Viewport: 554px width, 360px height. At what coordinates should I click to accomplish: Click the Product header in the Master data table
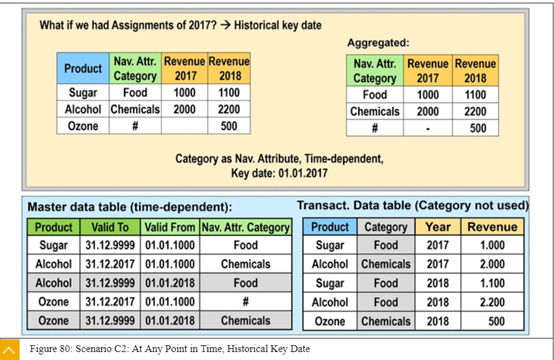(54, 227)
